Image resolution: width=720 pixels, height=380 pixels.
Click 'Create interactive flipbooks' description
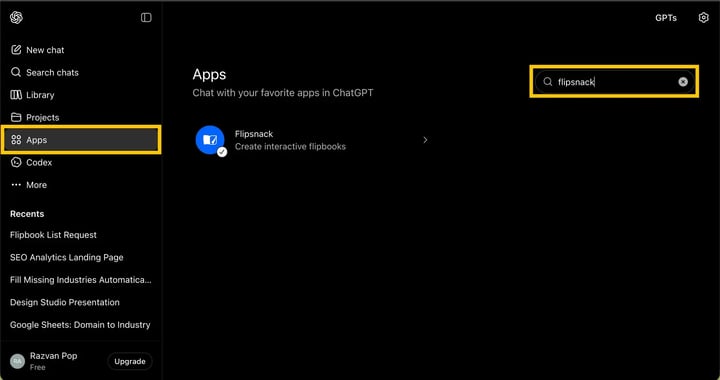tap(290, 146)
